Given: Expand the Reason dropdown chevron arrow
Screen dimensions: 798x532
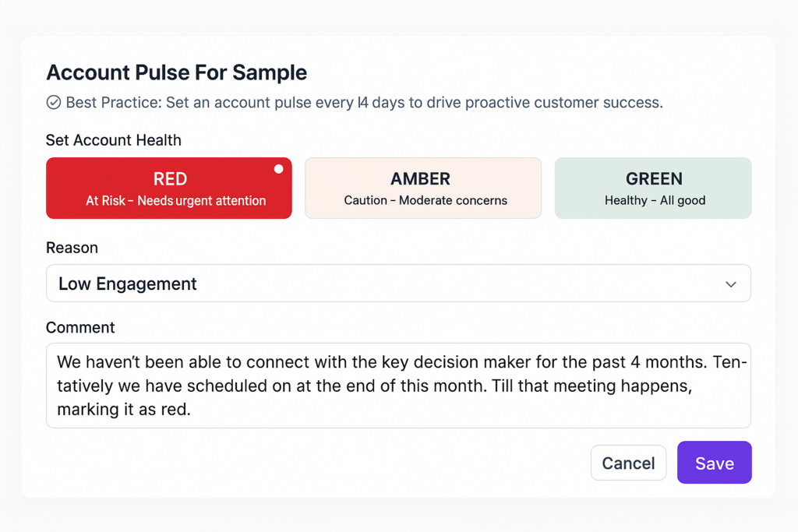Looking at the screenshot, I should [x=731, y=284].
